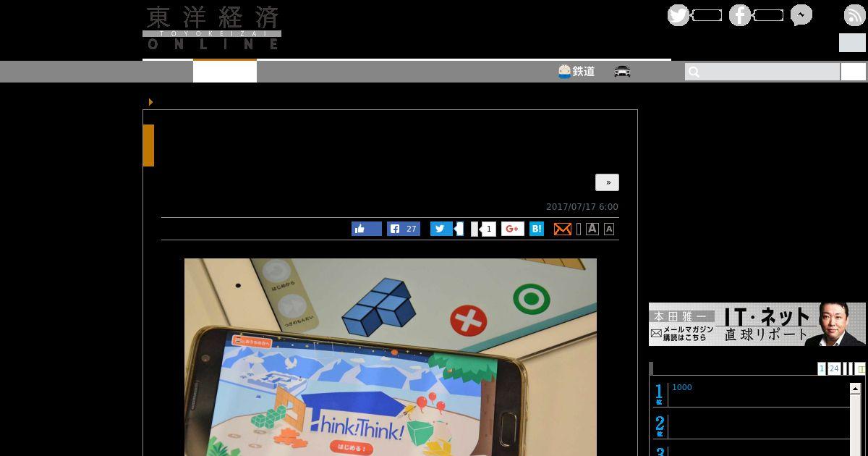868x456 pixels.
Task: Share the article on Google Plus
Action: click(x=513, y=229)
